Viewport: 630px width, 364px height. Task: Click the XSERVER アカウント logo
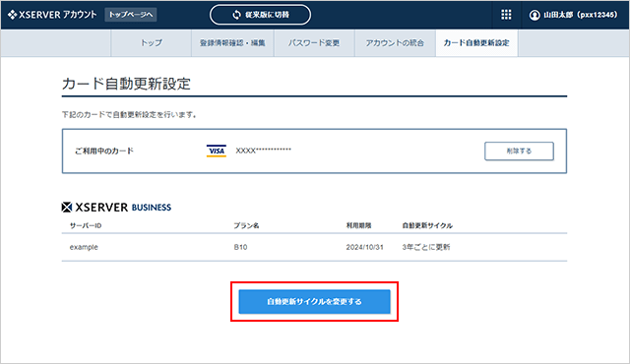[x=52, y=15]
